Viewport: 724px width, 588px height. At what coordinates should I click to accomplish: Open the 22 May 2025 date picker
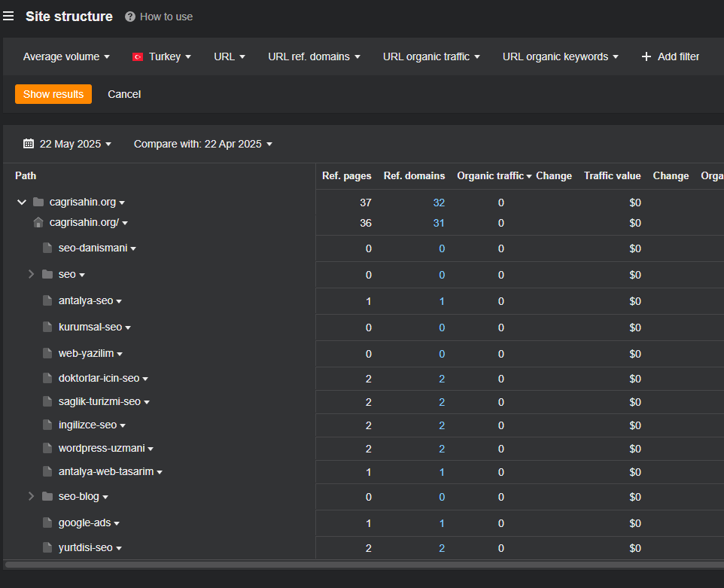coord(68,144)
